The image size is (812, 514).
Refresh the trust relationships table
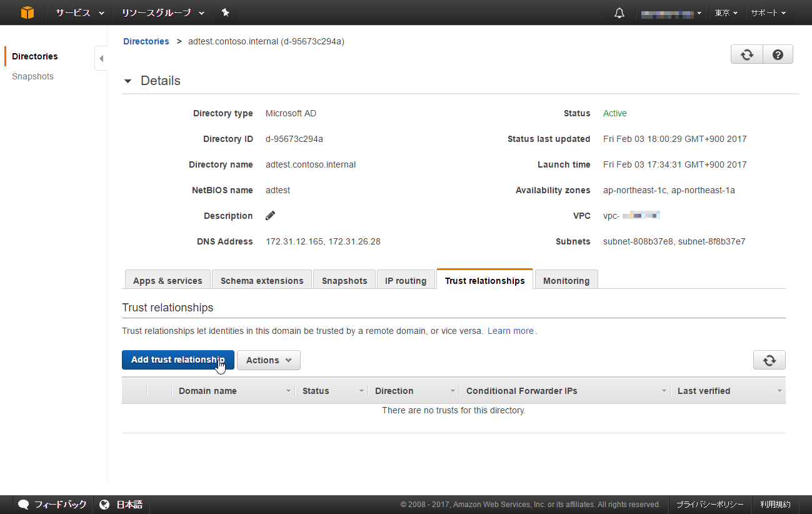click(769, 360)
